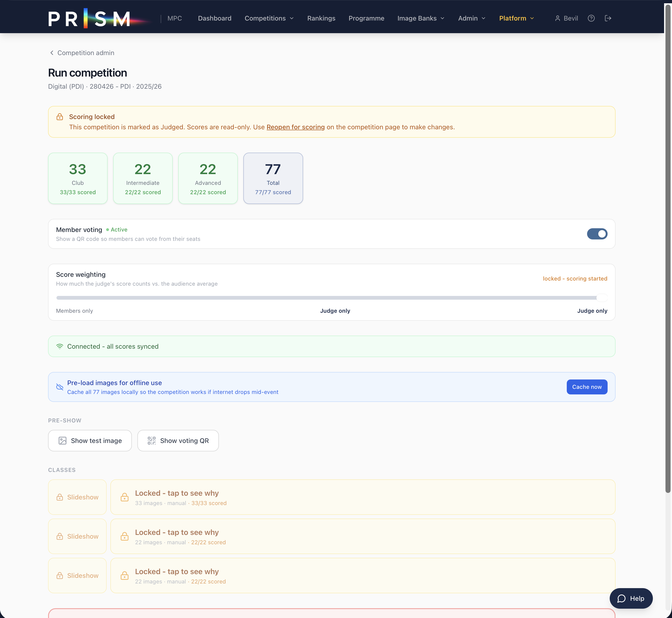Image resolution: width=672 pixels, height=618 pixels.
Task: Click the Cache now button
Action: click(x=587, y=387)
